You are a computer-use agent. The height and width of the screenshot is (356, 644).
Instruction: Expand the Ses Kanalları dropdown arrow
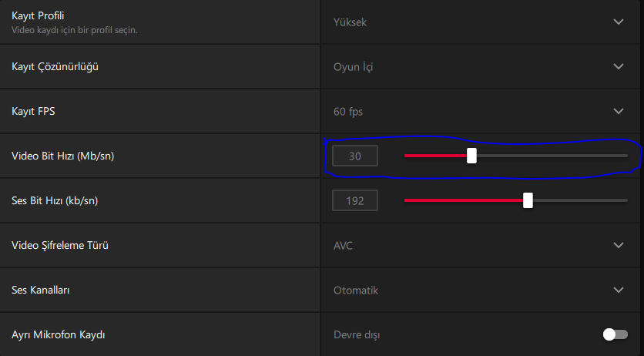tap(619, 290)
